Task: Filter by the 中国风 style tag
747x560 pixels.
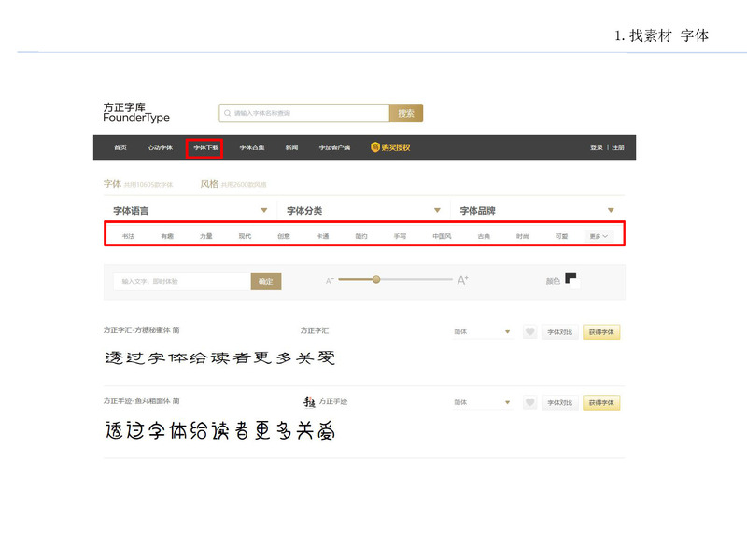Action: [442, 236]
